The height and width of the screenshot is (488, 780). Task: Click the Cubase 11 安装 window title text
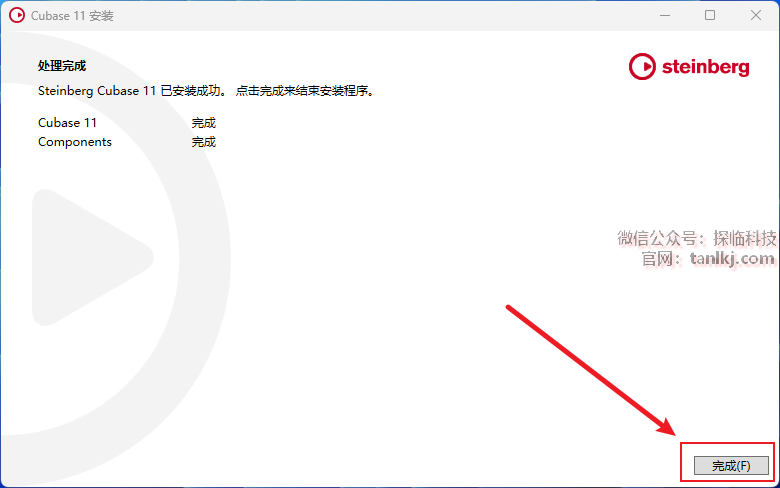pyautogui.click(x=72, y=16)
